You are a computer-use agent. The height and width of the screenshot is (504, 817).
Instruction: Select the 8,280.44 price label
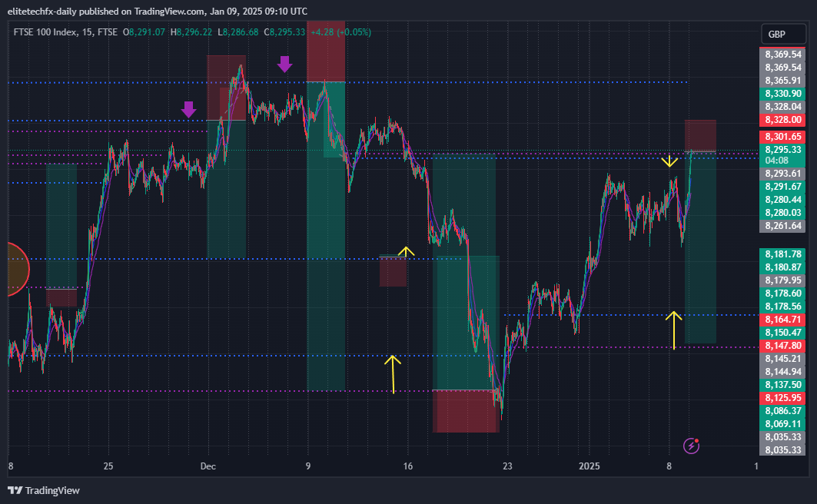(782, 200)
